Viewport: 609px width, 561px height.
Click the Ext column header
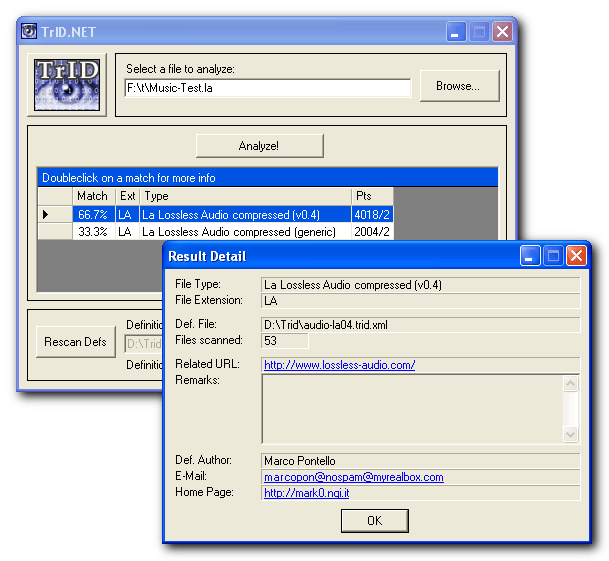tap(127, 196)
